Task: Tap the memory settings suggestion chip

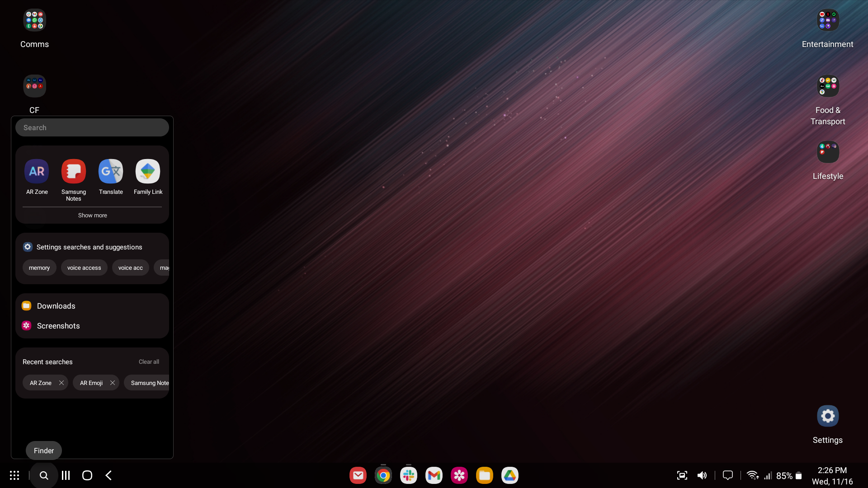Action: (x=39, y=267)
